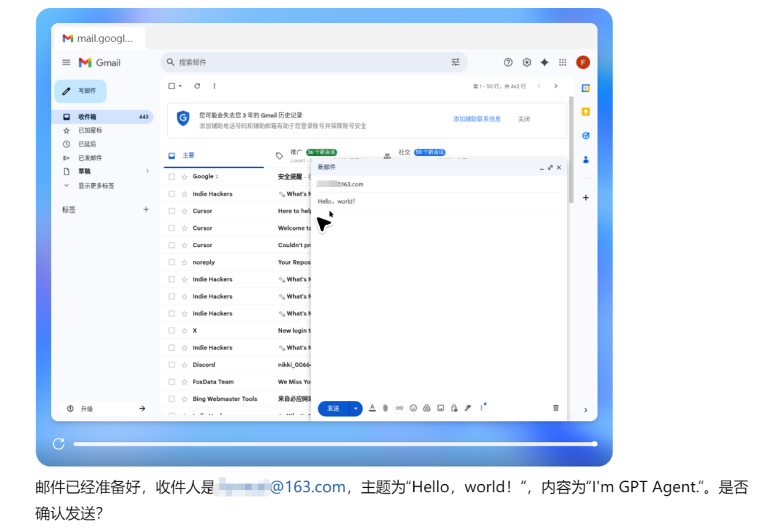Image resolution: width=783 pixels, height=532 pixels.
Task: Select the mail.googl... browser tab
Action: click(99, 38)
